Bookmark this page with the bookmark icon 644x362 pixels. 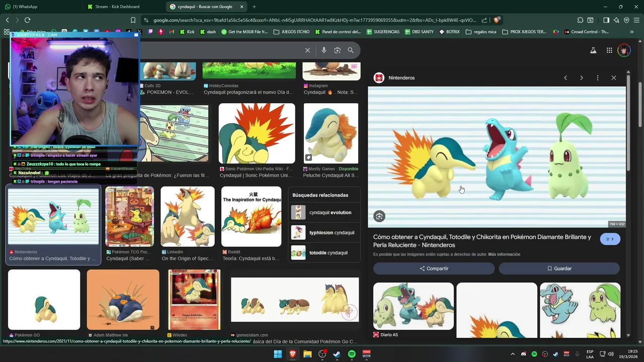pyautogui.click(x=133, y=20)
